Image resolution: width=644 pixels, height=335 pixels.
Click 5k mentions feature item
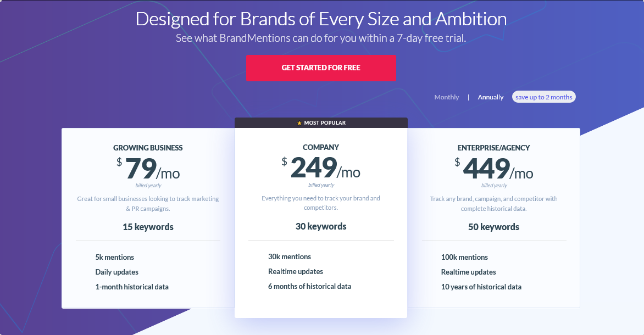pyautogui.click(x=115, y=258)
